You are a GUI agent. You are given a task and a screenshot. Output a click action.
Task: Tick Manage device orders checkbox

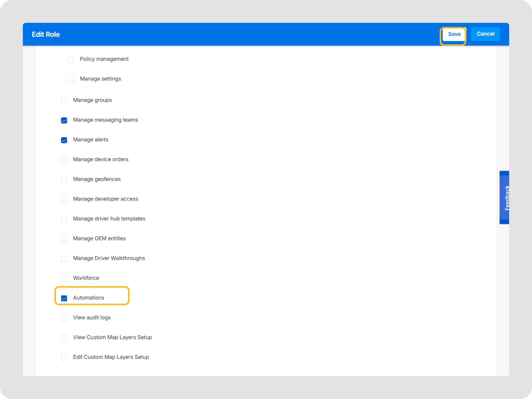[x=64, y=160]
